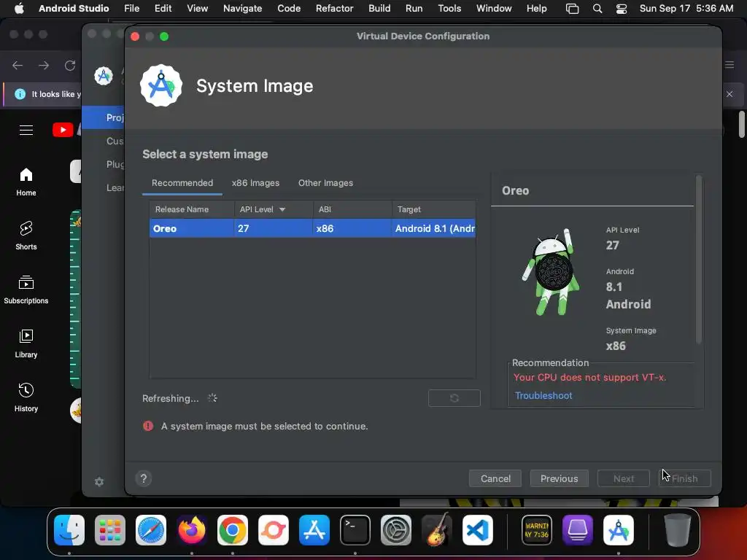Open System Settings from the dock
This screenshot has height=560, width=747.
396,529
